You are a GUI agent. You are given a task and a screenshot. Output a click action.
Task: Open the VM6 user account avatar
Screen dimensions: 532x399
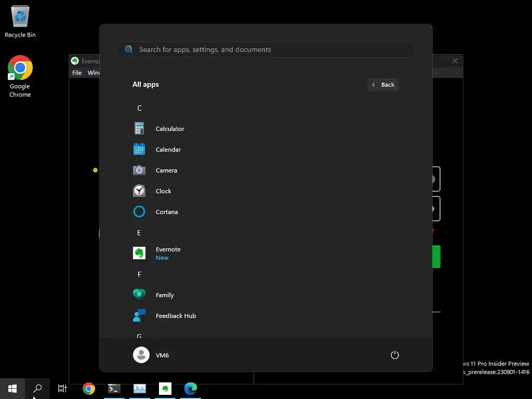point(141,355)
